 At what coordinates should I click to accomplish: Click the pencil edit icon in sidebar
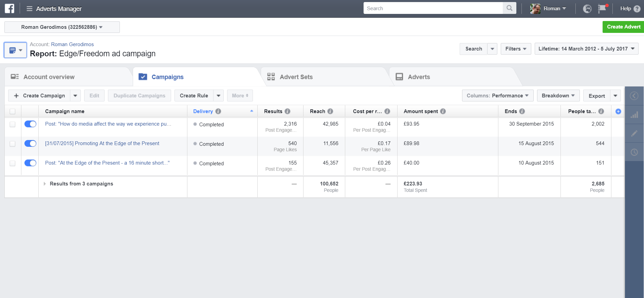(634, 134)
